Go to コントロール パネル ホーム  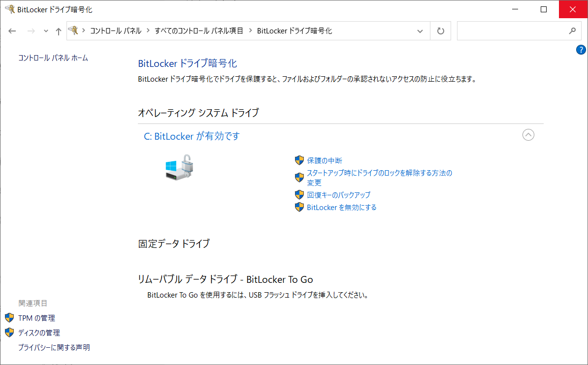click(53, 58)
